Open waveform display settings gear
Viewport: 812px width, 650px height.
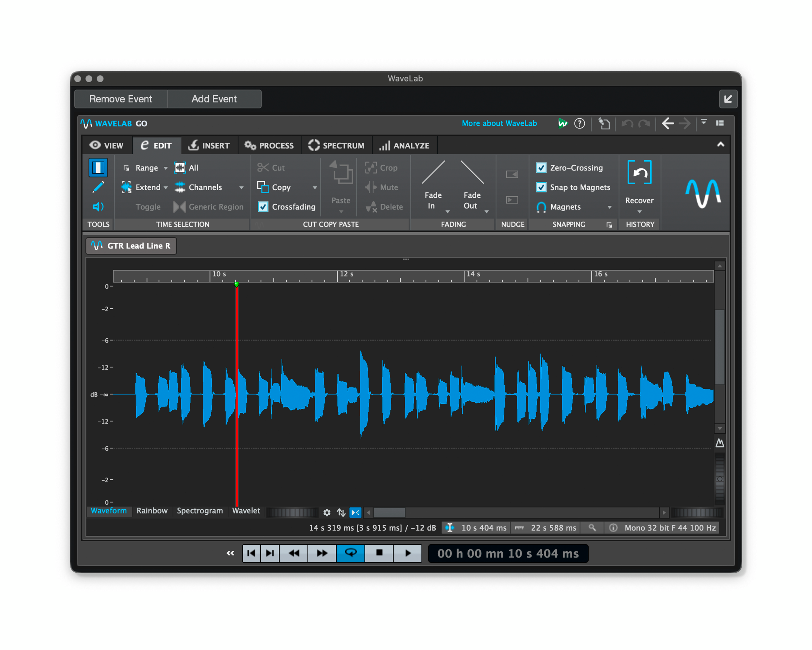tap(326, 512)
